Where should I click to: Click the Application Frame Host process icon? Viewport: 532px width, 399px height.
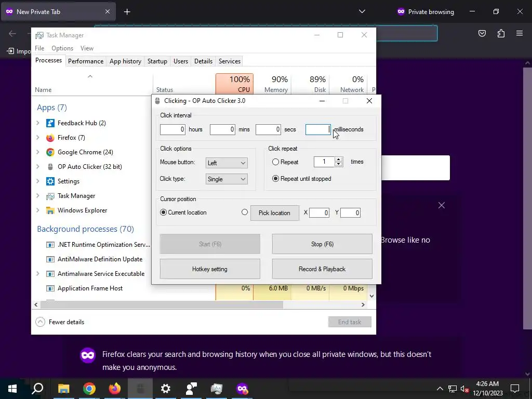point(50,288)
